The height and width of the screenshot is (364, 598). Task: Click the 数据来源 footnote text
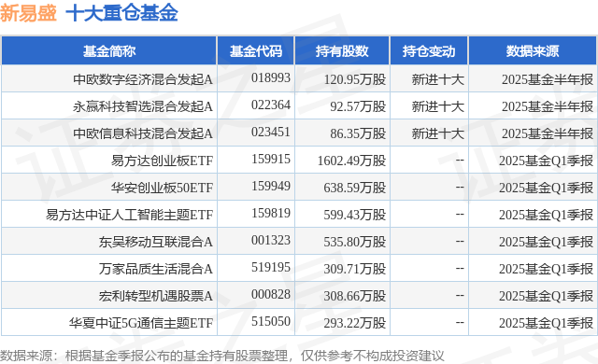222,356
